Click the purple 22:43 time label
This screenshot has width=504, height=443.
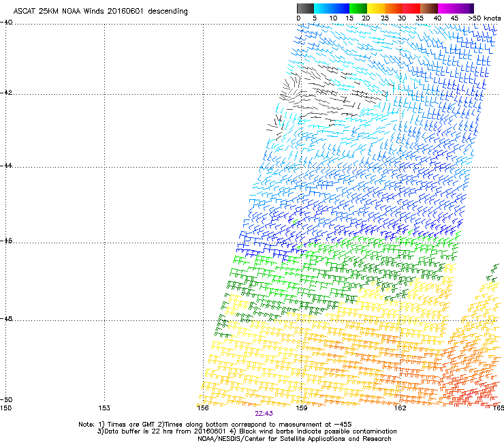coord(264,414)
